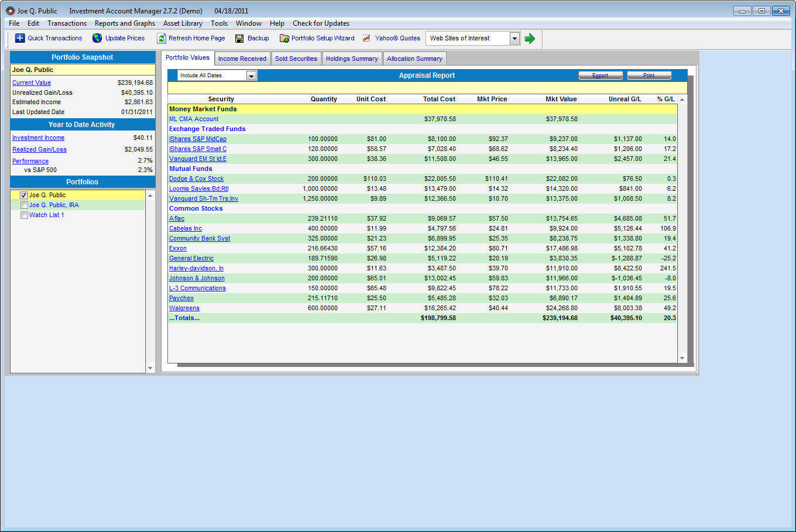The image size is (796, 532).
Task: Open the Edit menu
Action: tap(33, 23)
